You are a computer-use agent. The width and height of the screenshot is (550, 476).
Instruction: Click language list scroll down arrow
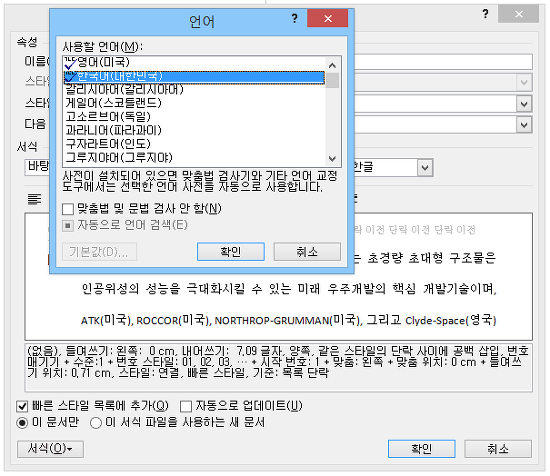pos(332,159)
